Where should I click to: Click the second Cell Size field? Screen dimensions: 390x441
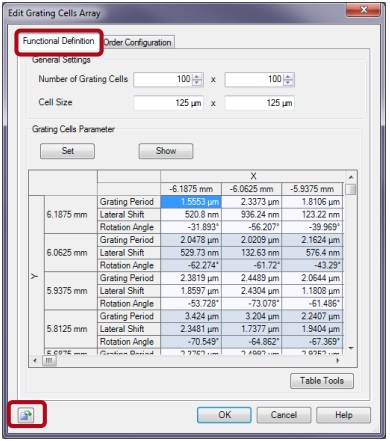pos(260,103)
